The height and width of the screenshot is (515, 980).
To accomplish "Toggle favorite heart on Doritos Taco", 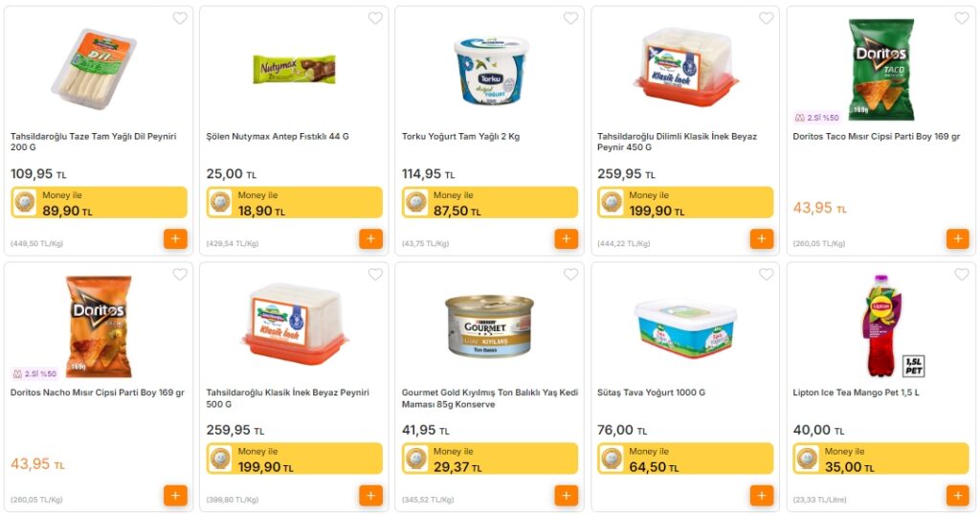I will click(x=962, y=18).
